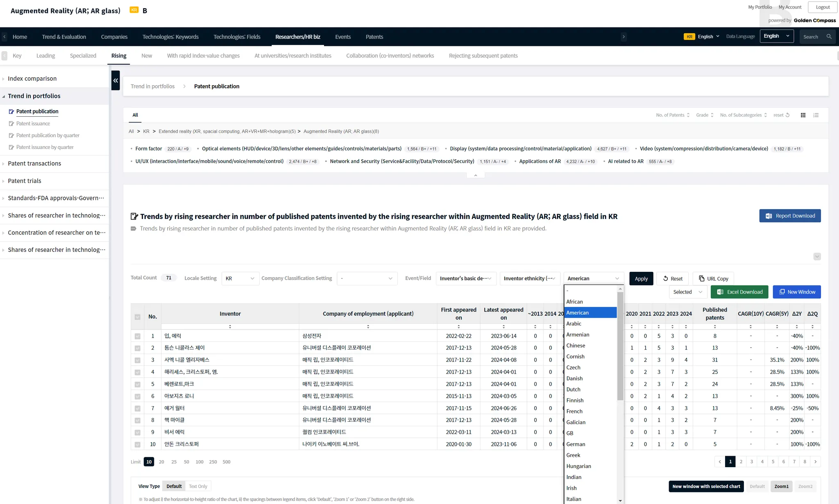Toggle the select-all checkbox in table header
The width and height of the screenshot is (839, 504).
click(138, 317)
